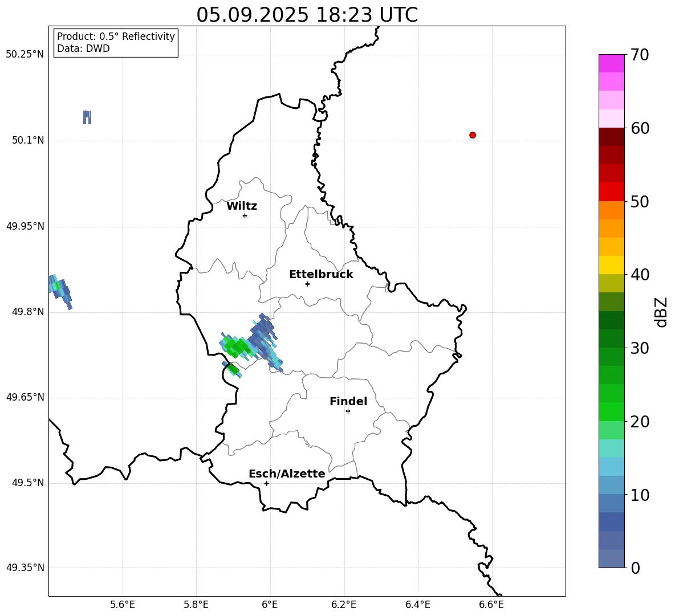The height and width of the screenshot is (616, 675).
Task: Click the 0 tick on colorbar
Action: [636, 568]
